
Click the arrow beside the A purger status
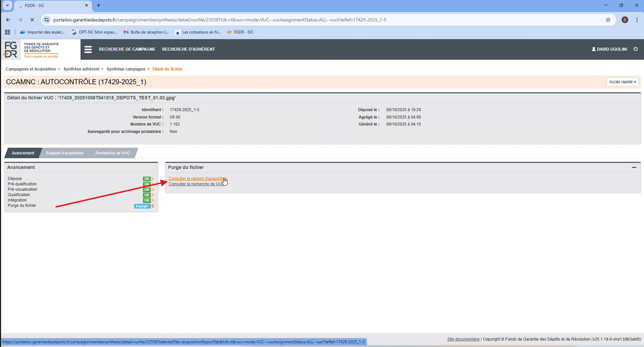tap(153, 206)
